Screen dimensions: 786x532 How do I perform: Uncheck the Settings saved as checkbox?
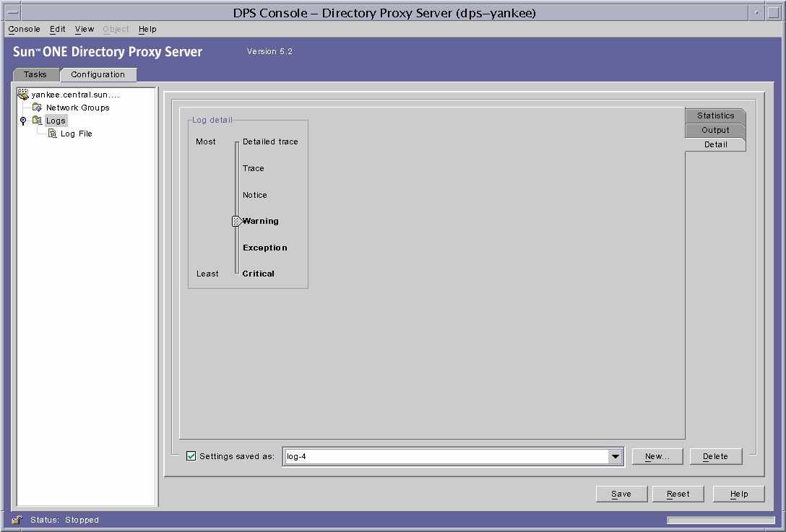click(191, 456)
